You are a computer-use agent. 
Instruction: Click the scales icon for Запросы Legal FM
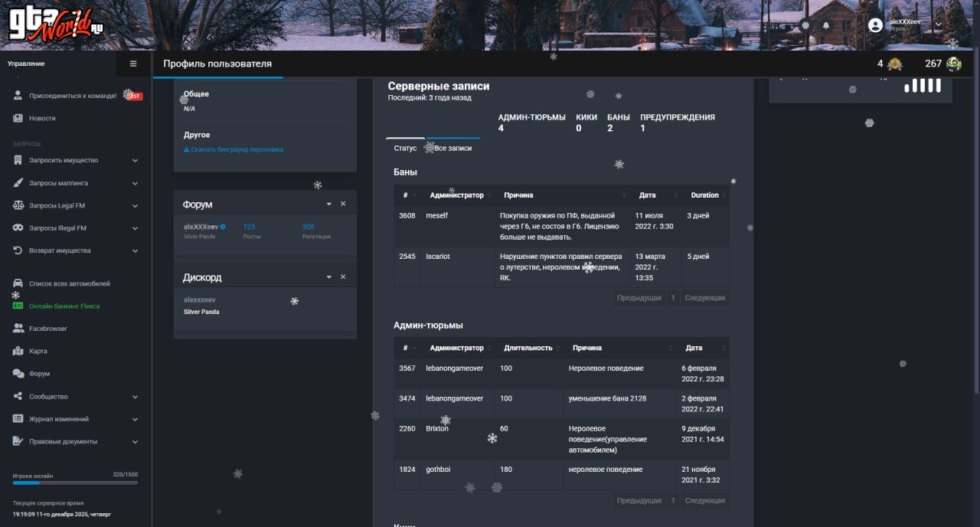point(18,205)
